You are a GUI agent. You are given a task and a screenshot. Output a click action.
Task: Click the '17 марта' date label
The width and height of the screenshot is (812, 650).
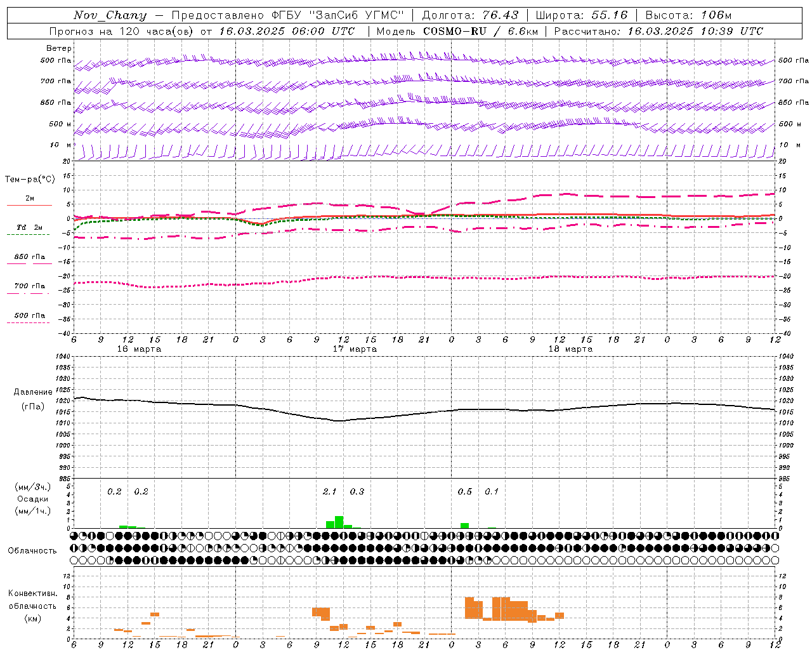pyautogui.click(x=355, y=349)
